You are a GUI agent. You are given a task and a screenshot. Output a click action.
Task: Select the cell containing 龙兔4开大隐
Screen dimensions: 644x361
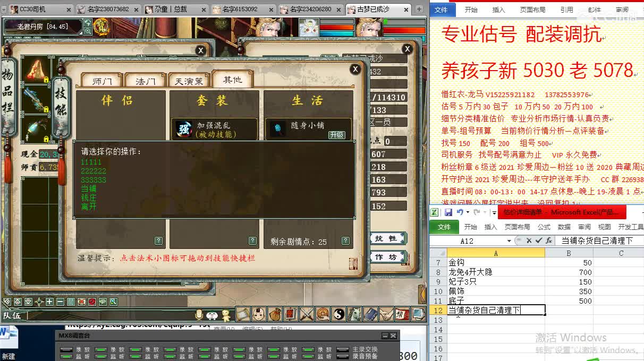(495, 272)
